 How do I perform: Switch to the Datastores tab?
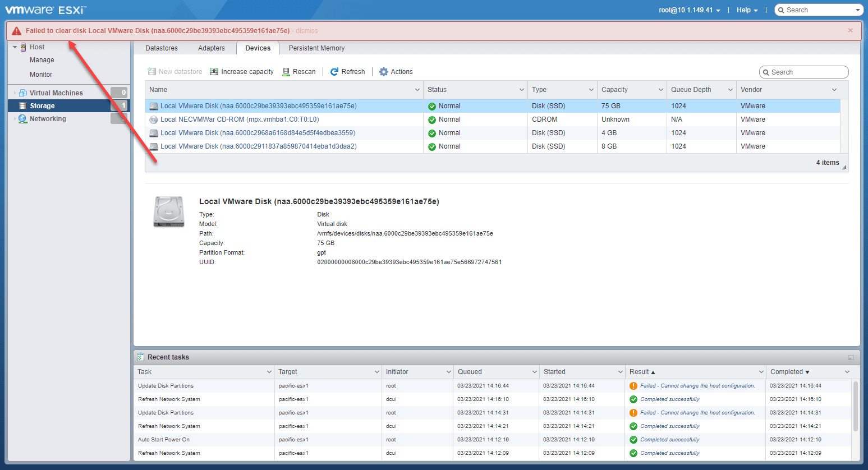(x=162, y=48)
